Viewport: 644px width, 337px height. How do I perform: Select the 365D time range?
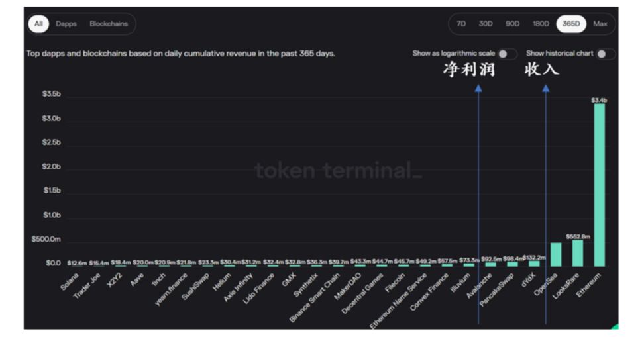[571, 24]
